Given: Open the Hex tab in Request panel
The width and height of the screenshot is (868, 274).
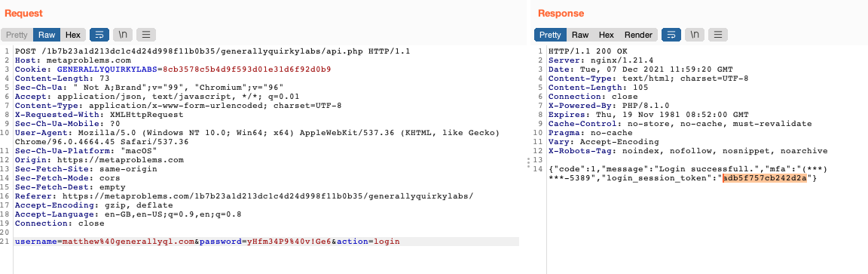Looking at the screenshot, I should coord(73,35).
